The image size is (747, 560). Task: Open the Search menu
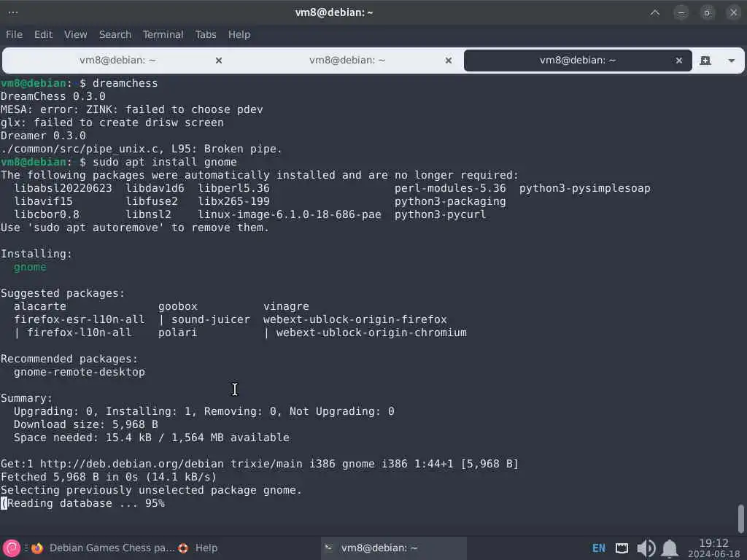[115, 34]
